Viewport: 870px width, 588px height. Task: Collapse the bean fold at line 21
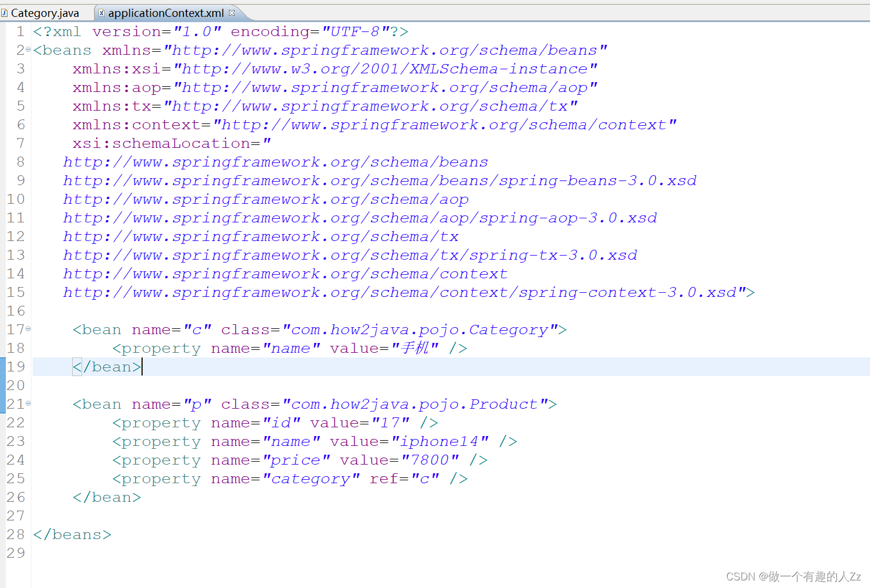point(28,403)
